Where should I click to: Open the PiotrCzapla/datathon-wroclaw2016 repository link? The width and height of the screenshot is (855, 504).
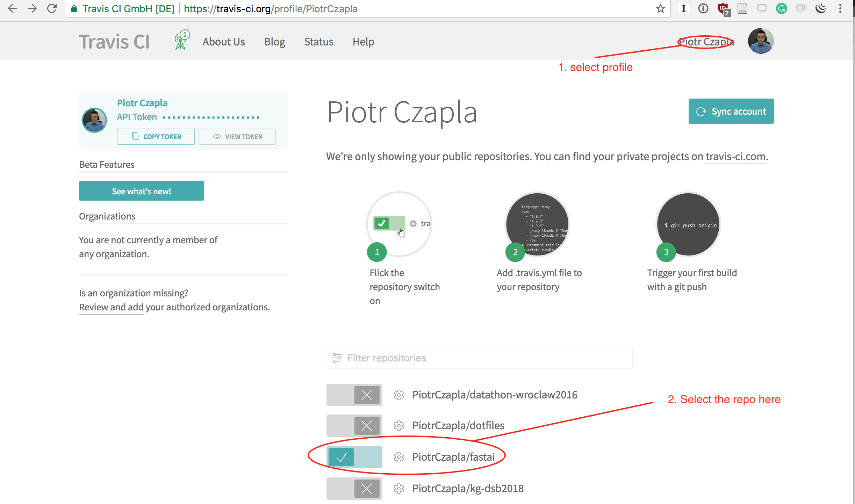(495, 395)
